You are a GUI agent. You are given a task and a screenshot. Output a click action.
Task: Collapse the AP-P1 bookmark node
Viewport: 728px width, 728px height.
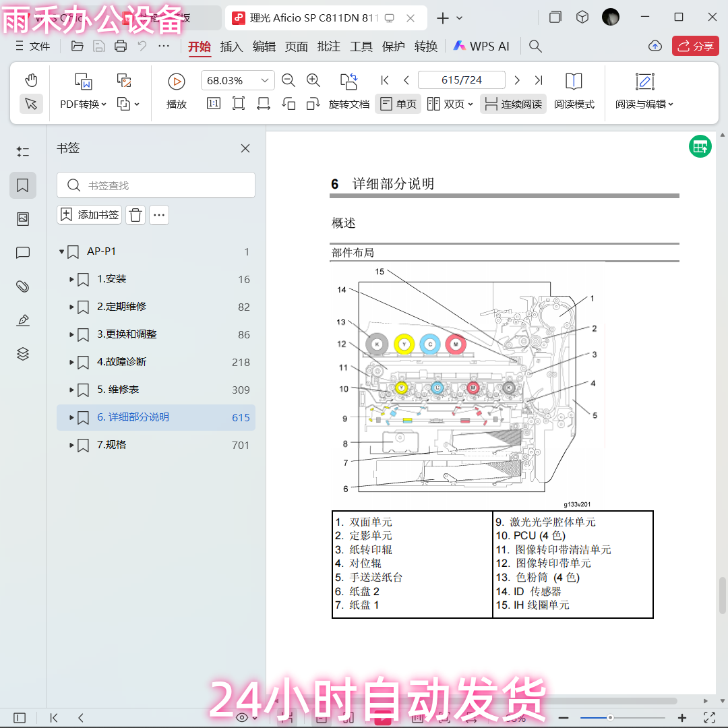pyautogui.click(x=62, y=251)
